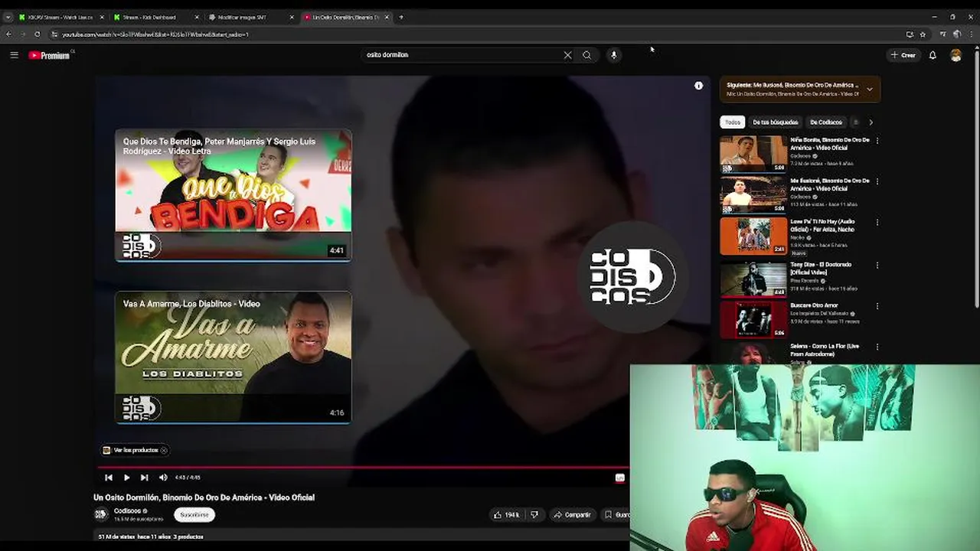The image size is (980, 551).
Task: Reload the page with refresh icon
Action: pos(37,34)
